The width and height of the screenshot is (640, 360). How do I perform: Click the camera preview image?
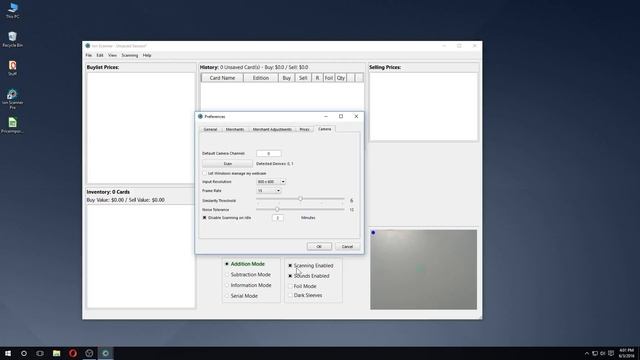point(423,269)
